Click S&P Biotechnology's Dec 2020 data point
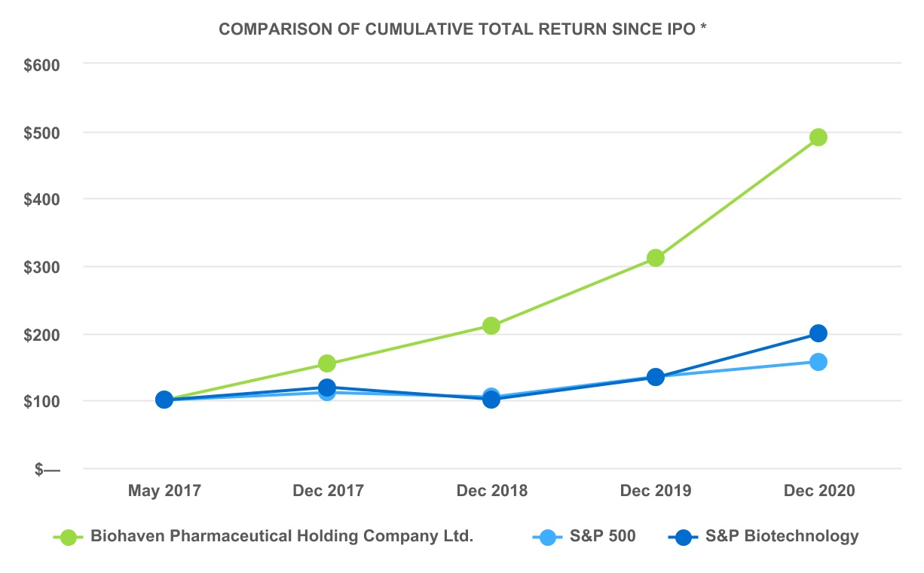This screenshot has height=573, width=924. tap(818, 333)
